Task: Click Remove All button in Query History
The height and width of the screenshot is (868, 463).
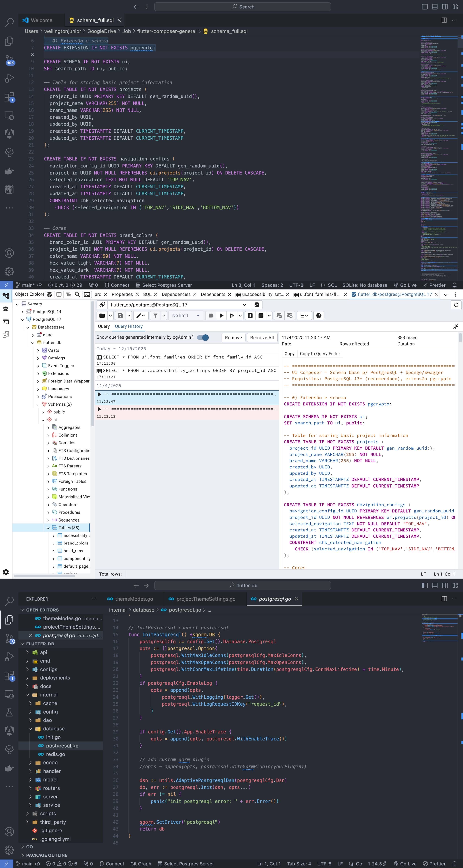Action: tap(262, 337)
